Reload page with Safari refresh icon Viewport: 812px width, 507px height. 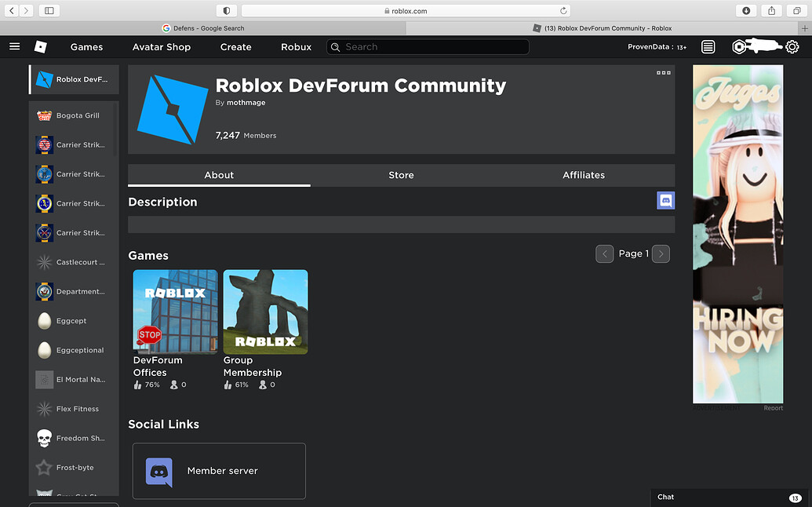[x=563, y=10]
